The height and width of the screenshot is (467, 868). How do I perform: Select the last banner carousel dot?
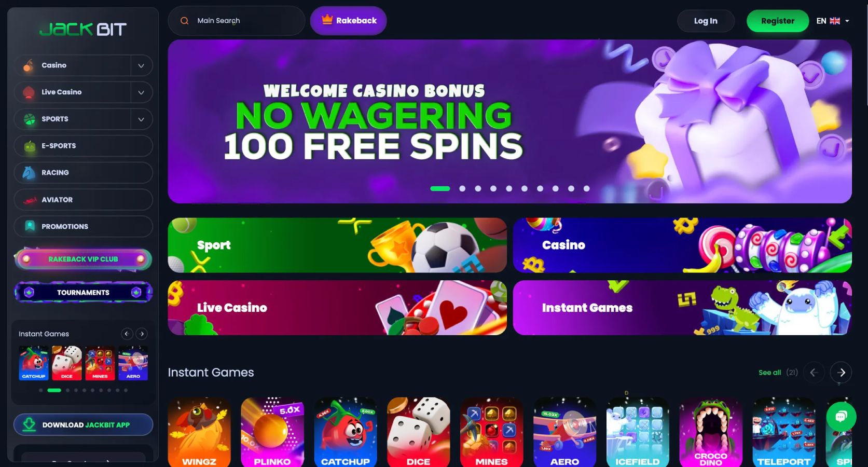pos(586,189)
